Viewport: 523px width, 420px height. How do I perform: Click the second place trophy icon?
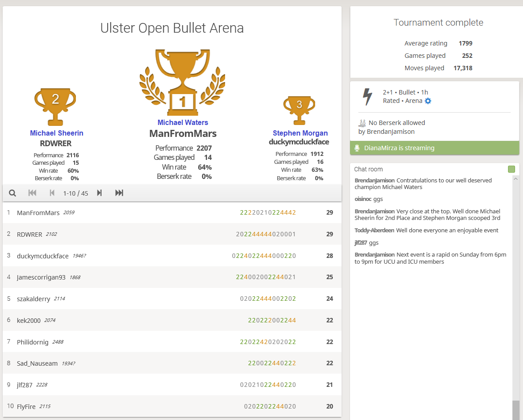(55, 106)
